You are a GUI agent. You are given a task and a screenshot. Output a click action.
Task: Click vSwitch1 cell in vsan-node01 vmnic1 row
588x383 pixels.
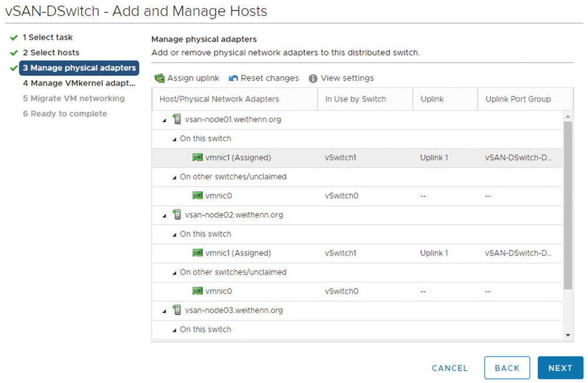pyautogui.click(x=340, y=158)
